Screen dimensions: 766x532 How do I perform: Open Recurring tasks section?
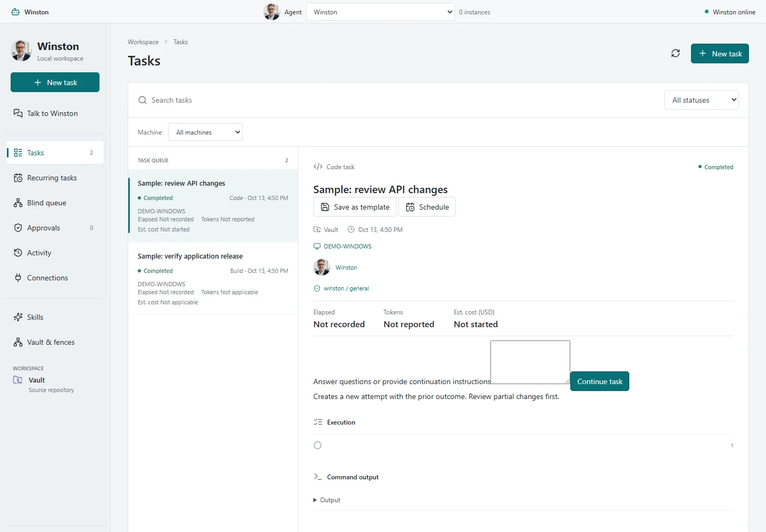click(55, 178)
